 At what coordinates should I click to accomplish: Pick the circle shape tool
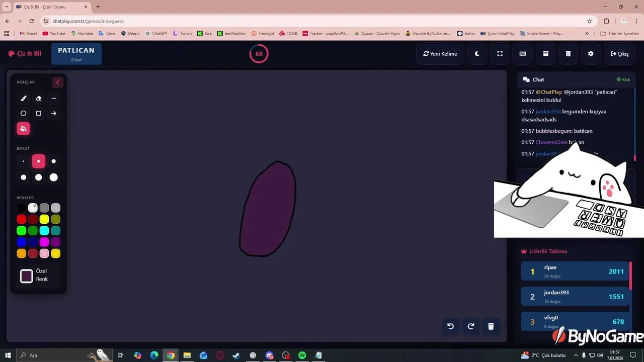pos(23,114)
